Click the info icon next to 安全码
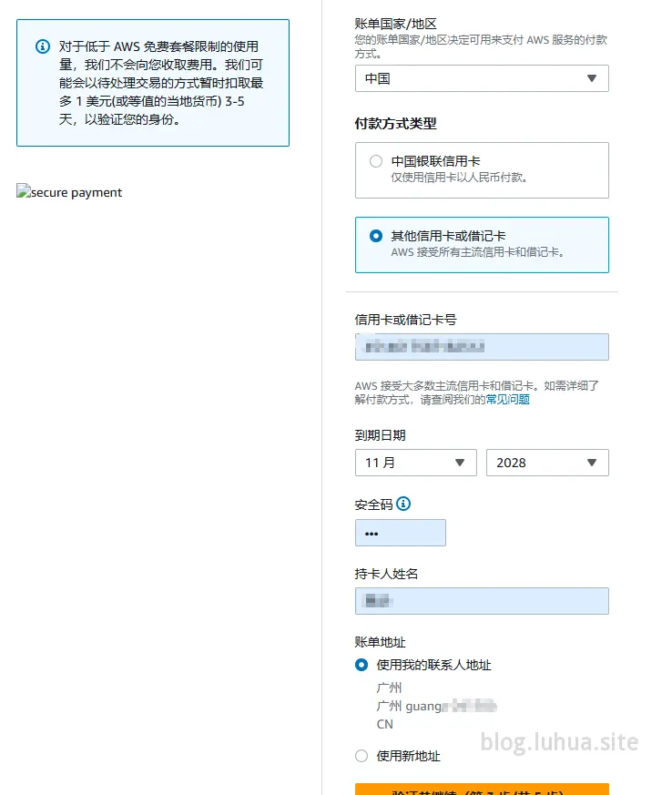Image resolution: width=672 pixels, height=795 pixels. click(403, 504)
